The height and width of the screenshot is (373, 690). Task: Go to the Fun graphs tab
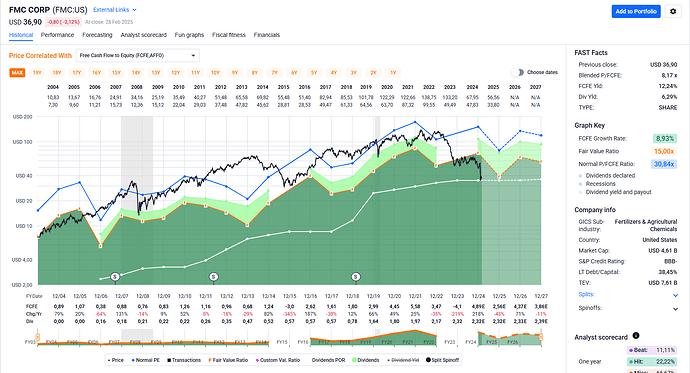[189, 35]
